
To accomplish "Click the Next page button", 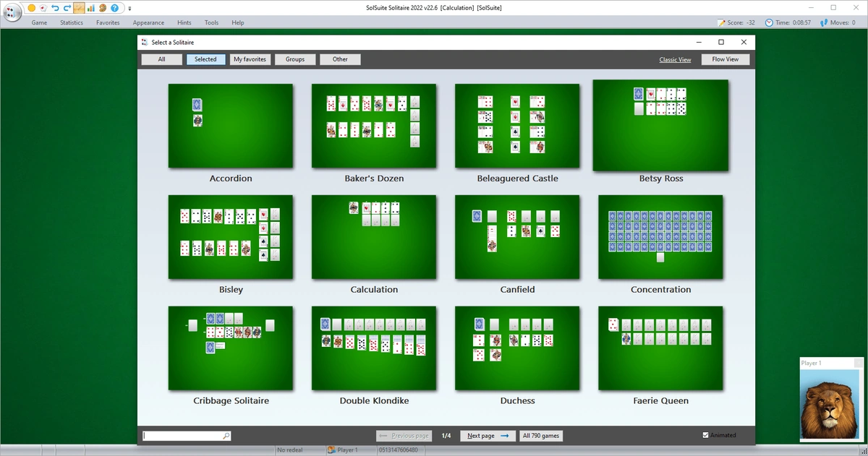I will click(488, 436).
